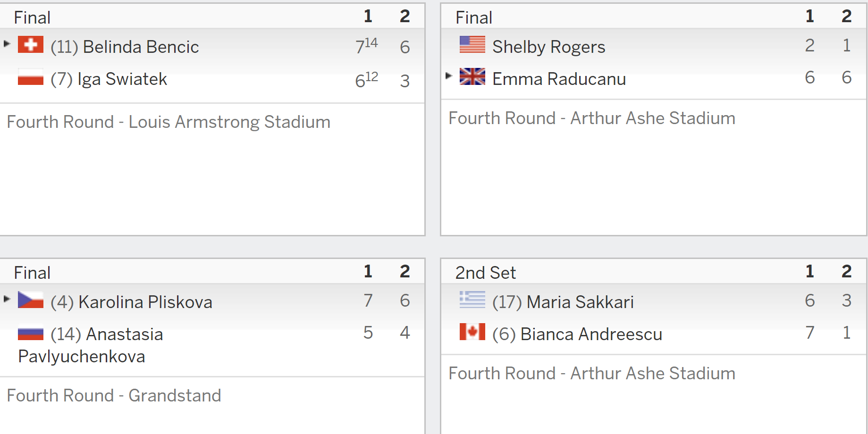Click Bencic's first set tiebreak score 7-14

click(x=367, y=46)
